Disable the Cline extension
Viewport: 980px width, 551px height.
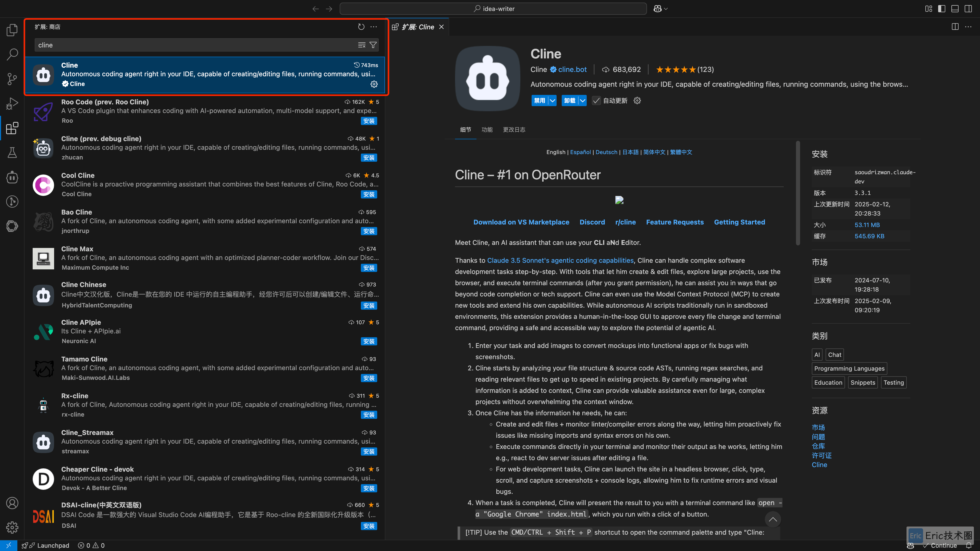click(540, 101)
